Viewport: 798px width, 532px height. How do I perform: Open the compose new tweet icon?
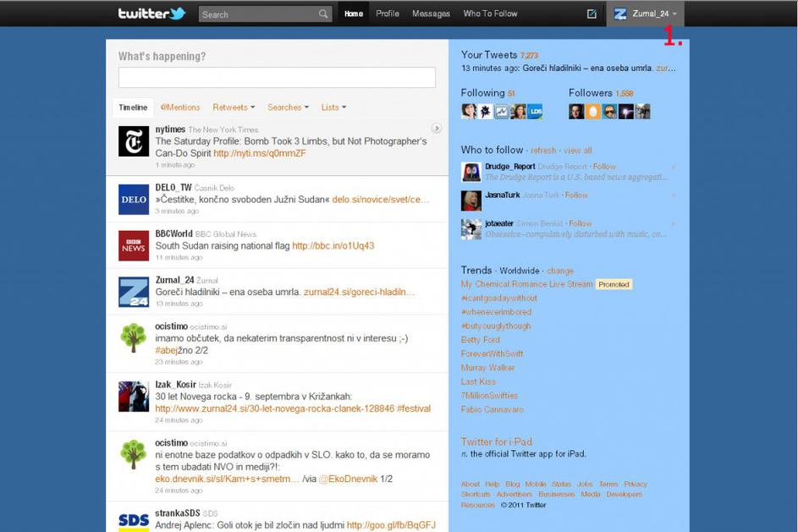(592, 14)
